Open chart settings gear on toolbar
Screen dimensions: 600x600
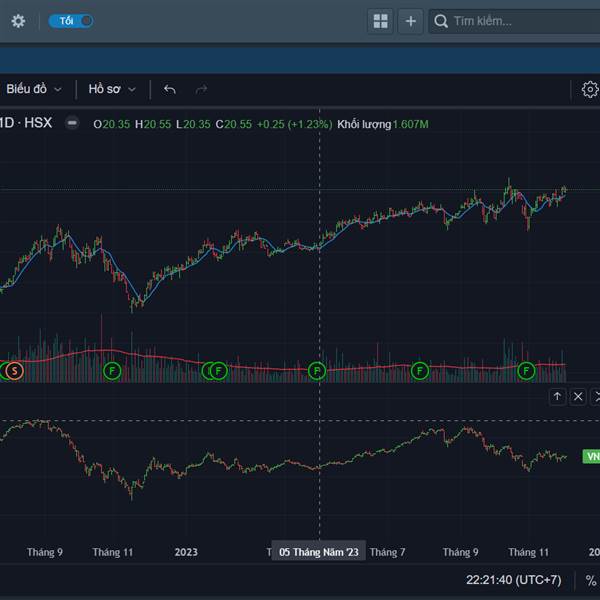pos(590,90)
